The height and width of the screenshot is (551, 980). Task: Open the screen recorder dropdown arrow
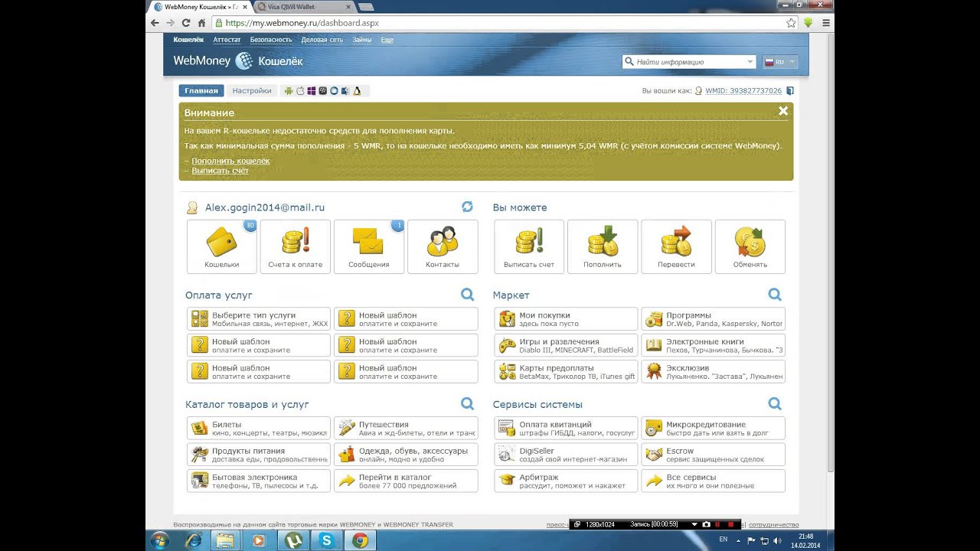click(694, 524)
